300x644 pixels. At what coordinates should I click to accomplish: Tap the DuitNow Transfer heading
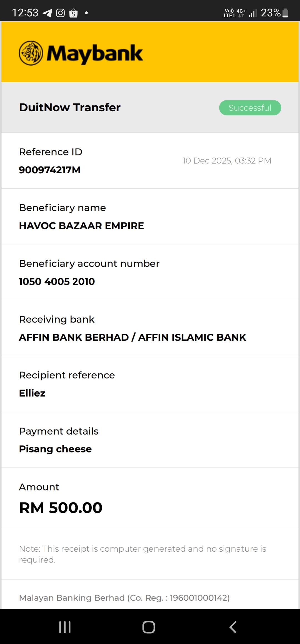[70, 107]
